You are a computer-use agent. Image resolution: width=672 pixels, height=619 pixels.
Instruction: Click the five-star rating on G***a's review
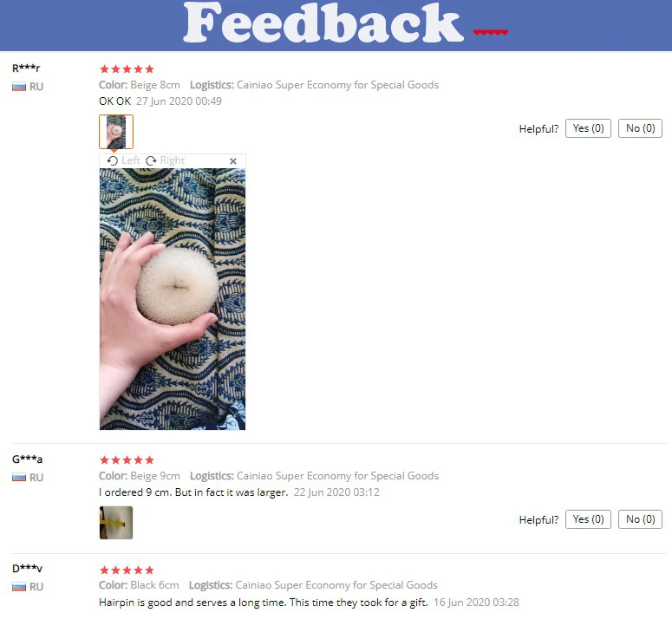click(x=127, y=460)
